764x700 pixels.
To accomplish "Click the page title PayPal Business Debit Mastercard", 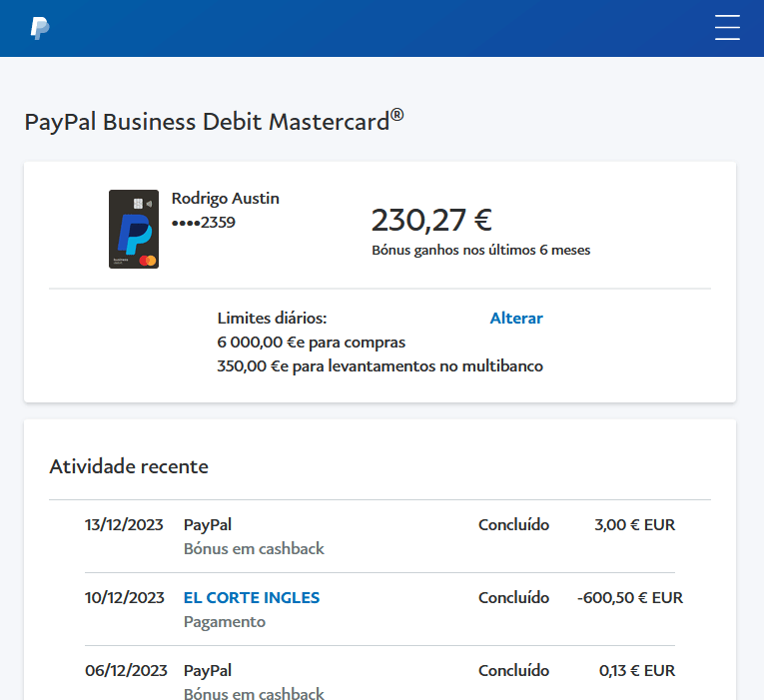I will pos(214,121).
